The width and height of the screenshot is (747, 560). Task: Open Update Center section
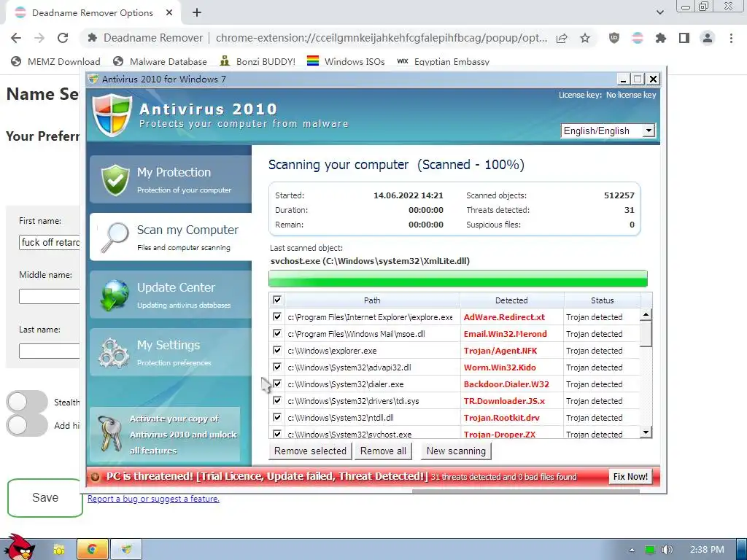click(171, 295)
